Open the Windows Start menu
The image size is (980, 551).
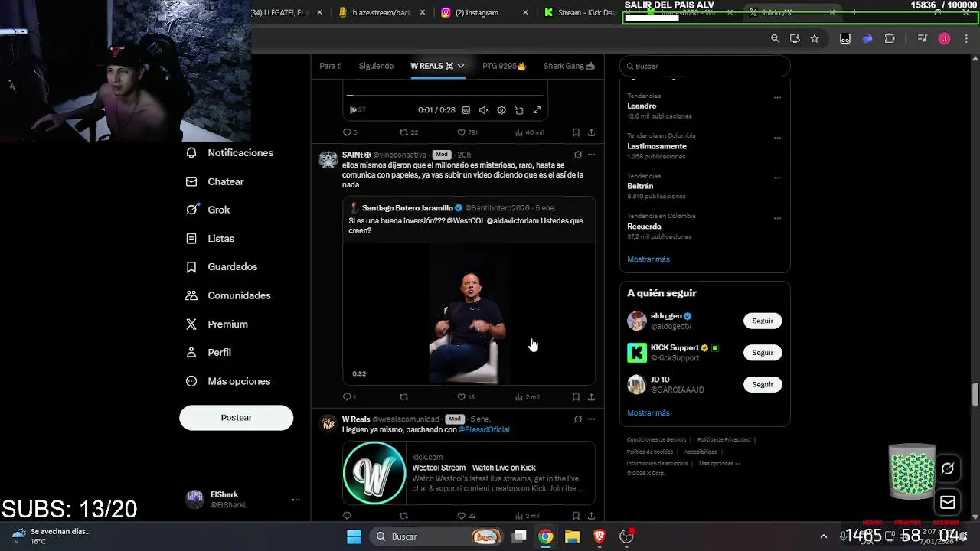point(354,536)
